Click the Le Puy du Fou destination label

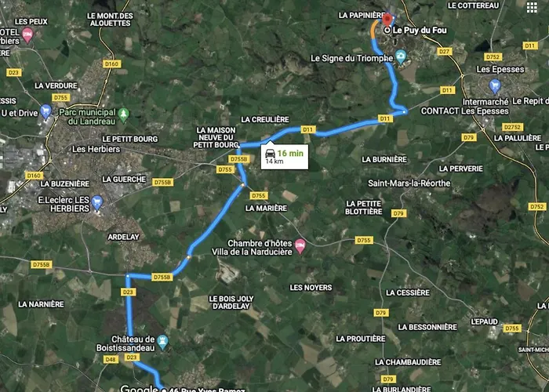click(x=420, y=31)
